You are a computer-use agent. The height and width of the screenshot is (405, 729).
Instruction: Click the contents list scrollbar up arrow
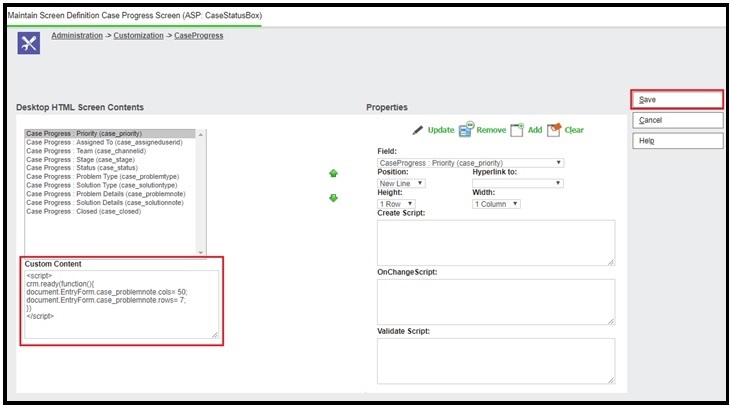(x=201, y=134)
